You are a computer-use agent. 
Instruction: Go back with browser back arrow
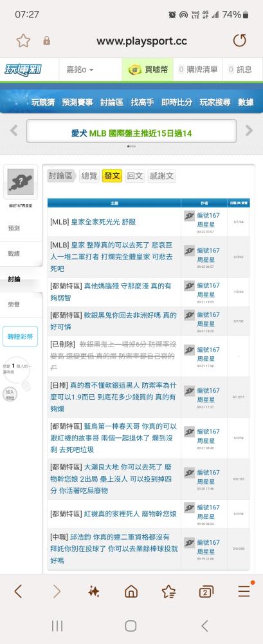coord(18,591)
